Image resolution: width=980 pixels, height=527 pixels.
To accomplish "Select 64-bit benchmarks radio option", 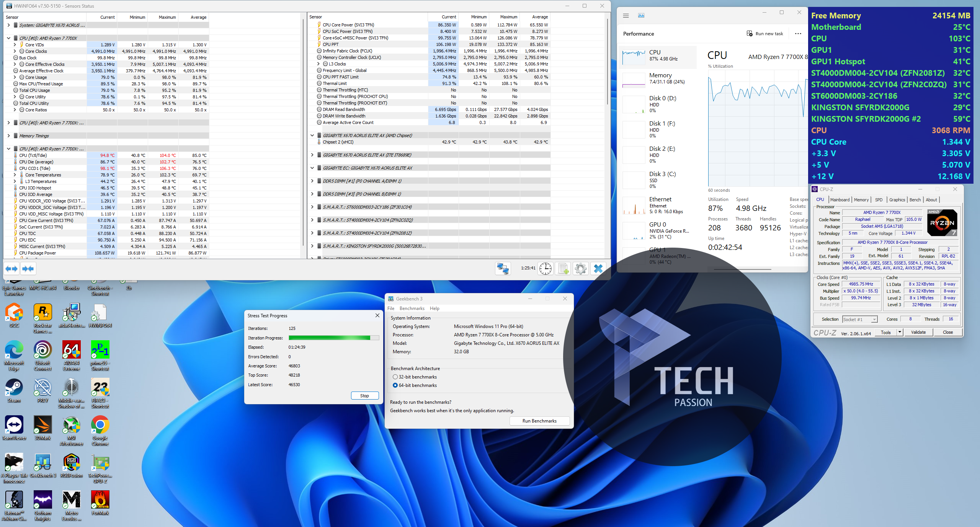I will pos(395,385).
